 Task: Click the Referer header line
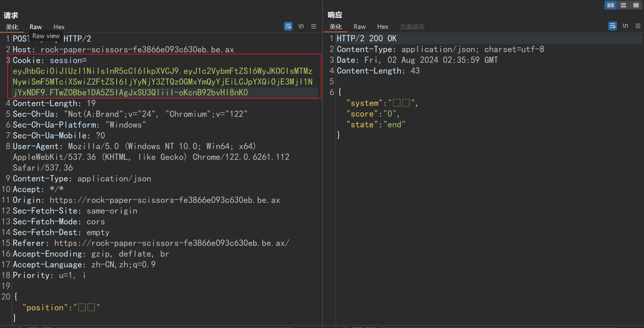pyautogui.click(x=151, y=243)
